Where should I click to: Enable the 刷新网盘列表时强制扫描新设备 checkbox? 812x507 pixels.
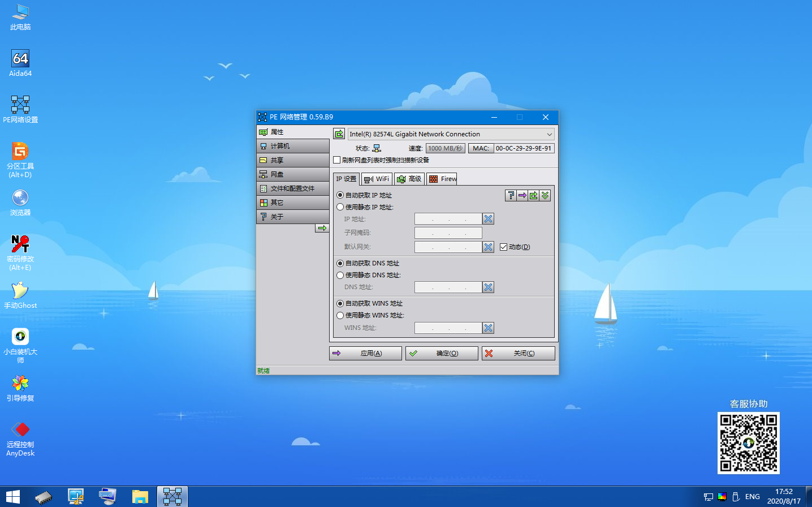point(336,160)
